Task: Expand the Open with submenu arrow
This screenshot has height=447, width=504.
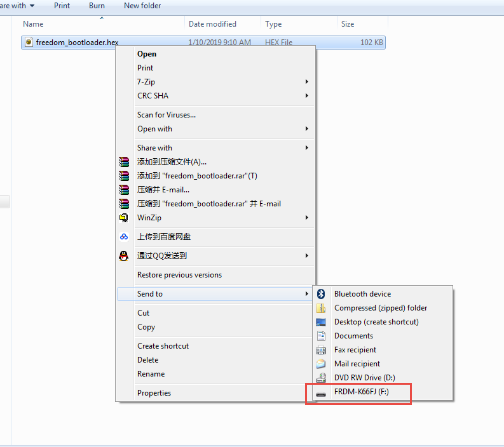Action: point(306,129)
